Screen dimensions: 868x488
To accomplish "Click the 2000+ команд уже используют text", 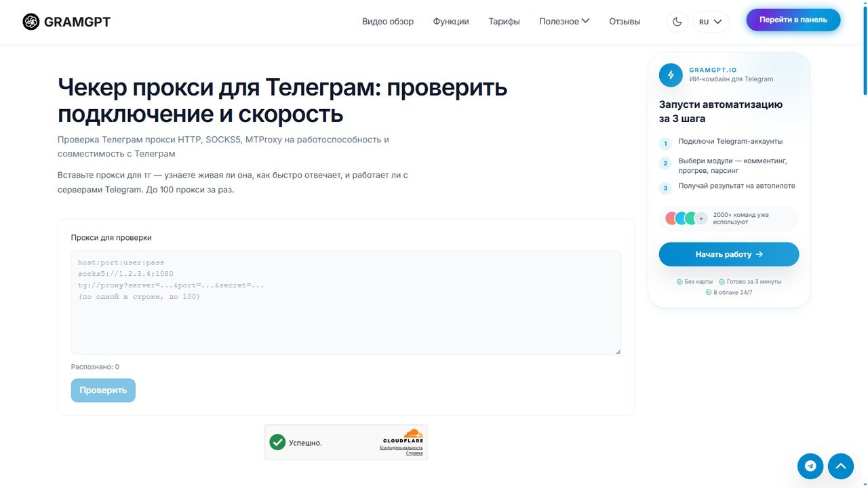I will coord(741,218).
